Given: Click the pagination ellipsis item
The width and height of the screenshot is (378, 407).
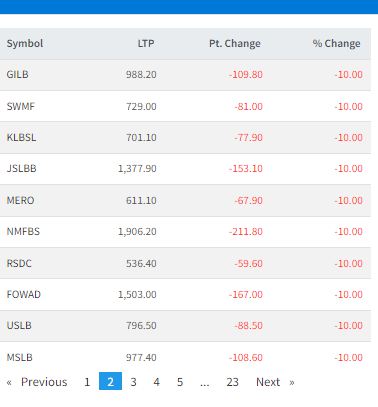Looking at the screenshot, I should tap(204, 382).
